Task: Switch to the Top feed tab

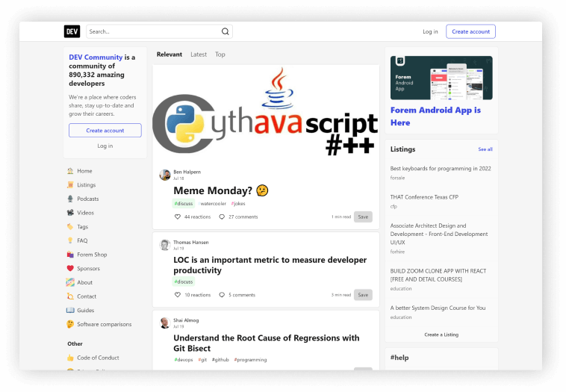Action: tap(220, 55)
